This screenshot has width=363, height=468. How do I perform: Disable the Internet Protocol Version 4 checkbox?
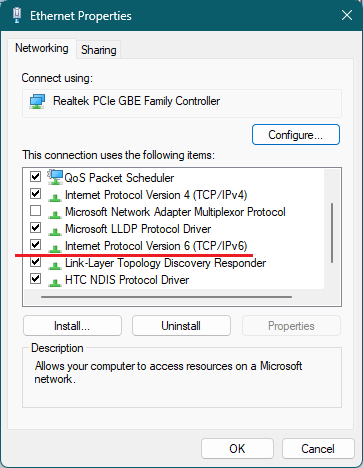(35, 194)
